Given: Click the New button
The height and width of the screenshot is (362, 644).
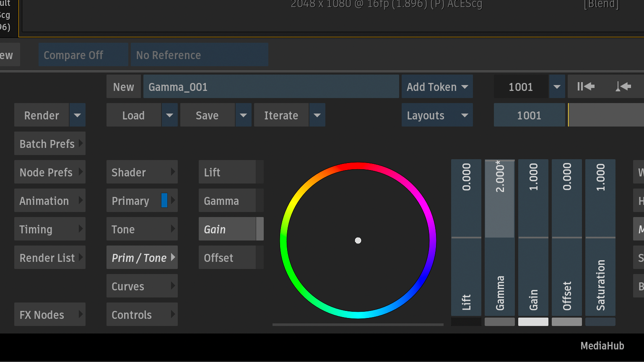Looking at the screenshot, I should (x=124, y=87).
